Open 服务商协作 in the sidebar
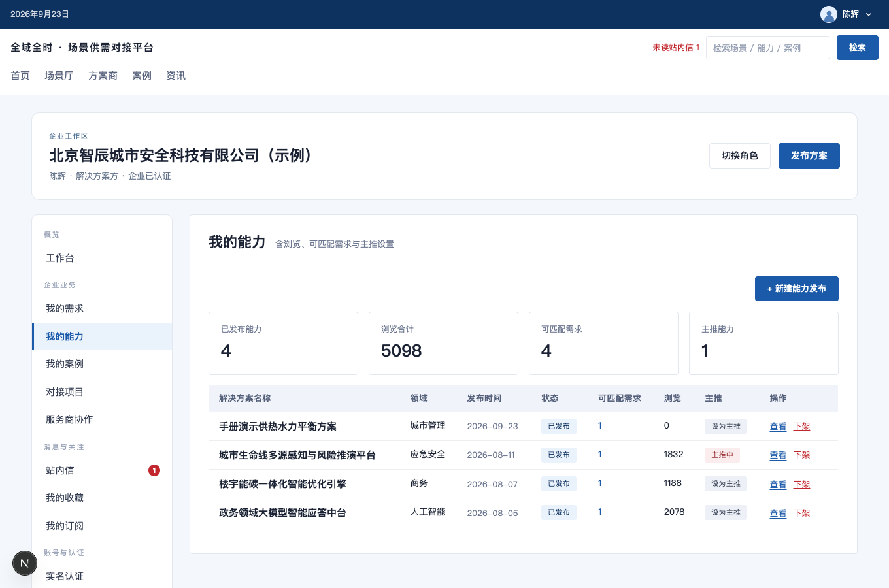 (103, 419)
